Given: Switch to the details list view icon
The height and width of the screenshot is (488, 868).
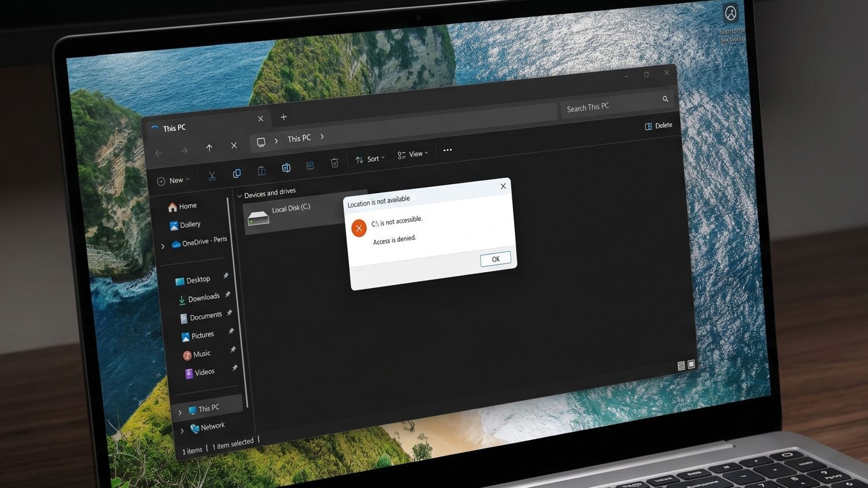Looking at the screenshot, I should point(681,366).
